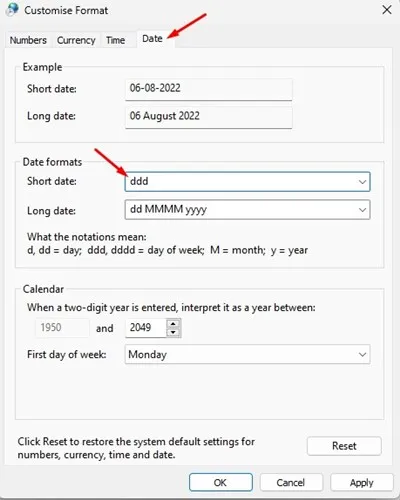
Task: Click inside the Short date format field
Action: pyautogui.click(x=247, y=182)
